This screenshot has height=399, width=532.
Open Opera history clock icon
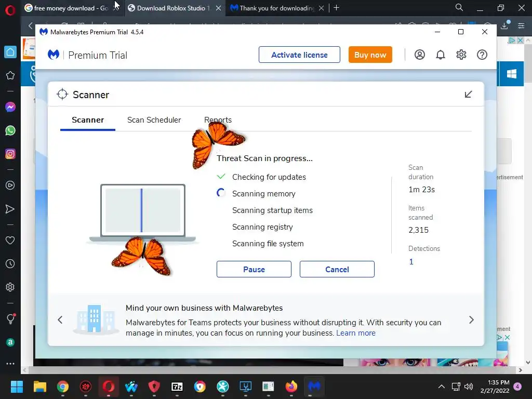tap(10, 263)
